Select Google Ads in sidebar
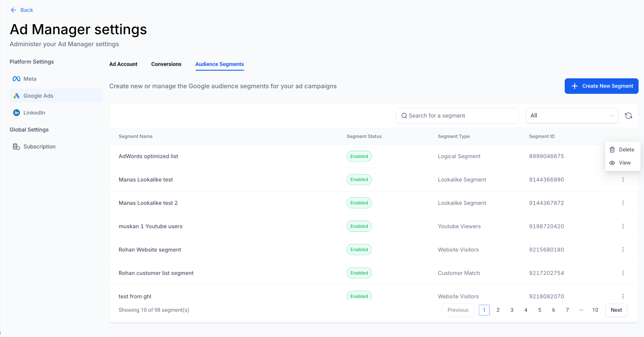 (38, 96)
